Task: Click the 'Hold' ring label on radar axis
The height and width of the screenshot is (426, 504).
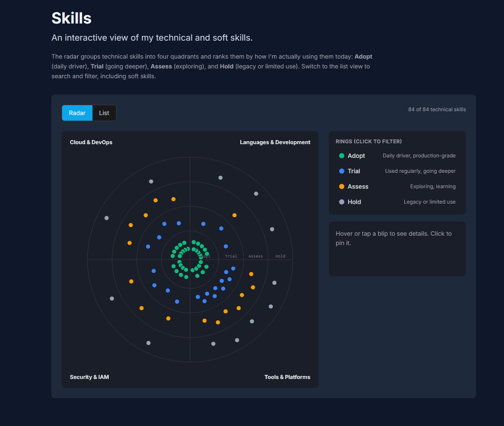Action: 280,256
